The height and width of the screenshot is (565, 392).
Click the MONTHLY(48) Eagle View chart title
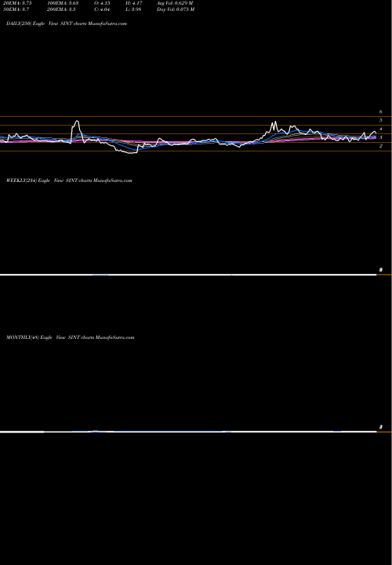[x=71, y=337]
